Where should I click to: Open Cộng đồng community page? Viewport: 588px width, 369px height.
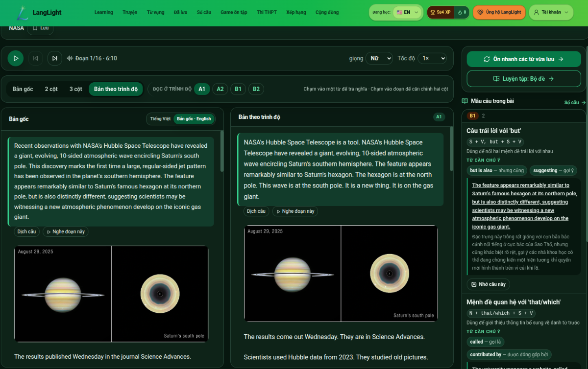click(x=327, y=12)
